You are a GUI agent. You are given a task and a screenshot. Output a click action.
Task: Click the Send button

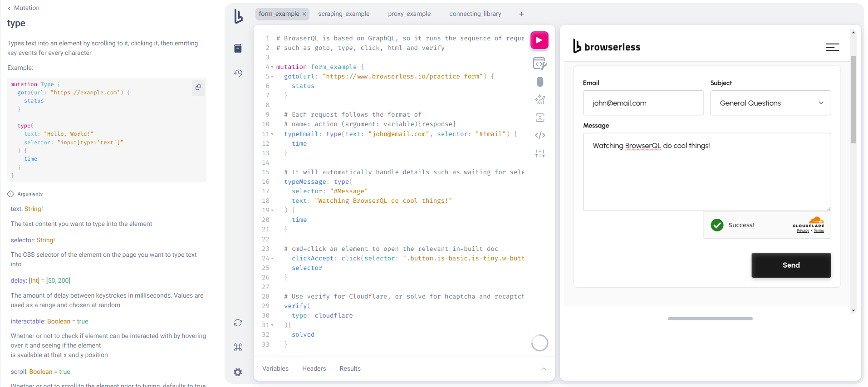pyautogui.click(x=791, y=265)
